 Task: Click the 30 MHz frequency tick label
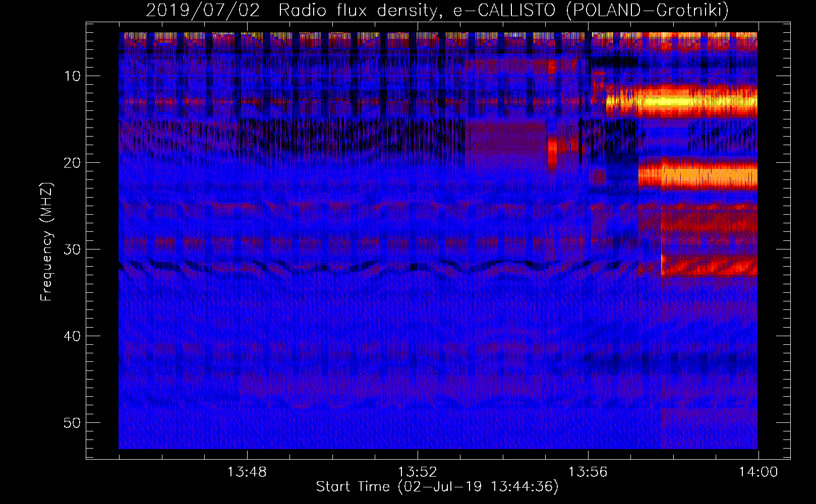click(x=73, y=249)
